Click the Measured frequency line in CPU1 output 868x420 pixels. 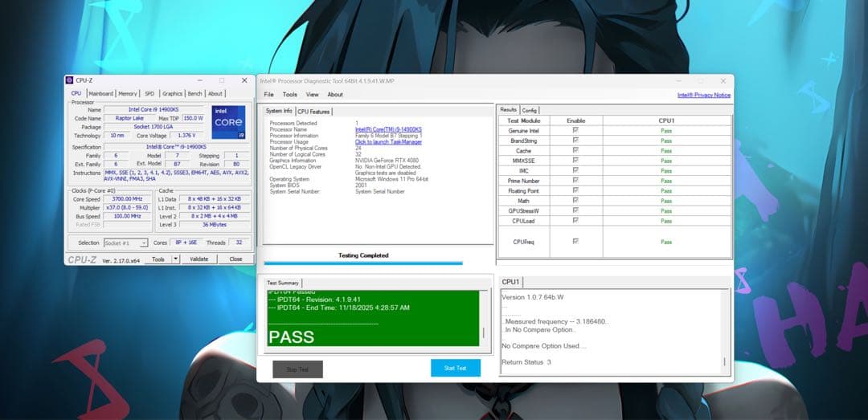point(555,321)
